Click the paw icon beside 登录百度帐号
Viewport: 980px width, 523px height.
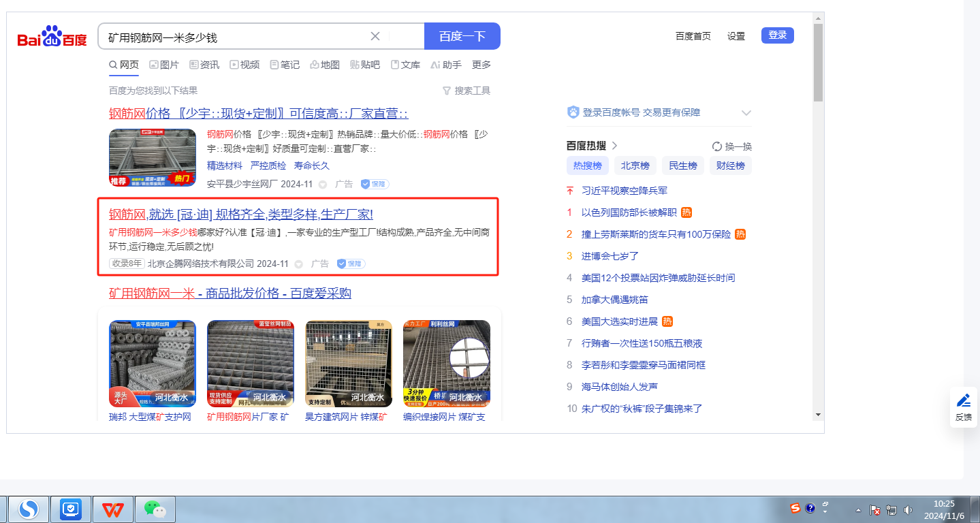click(x=573, y=112)
